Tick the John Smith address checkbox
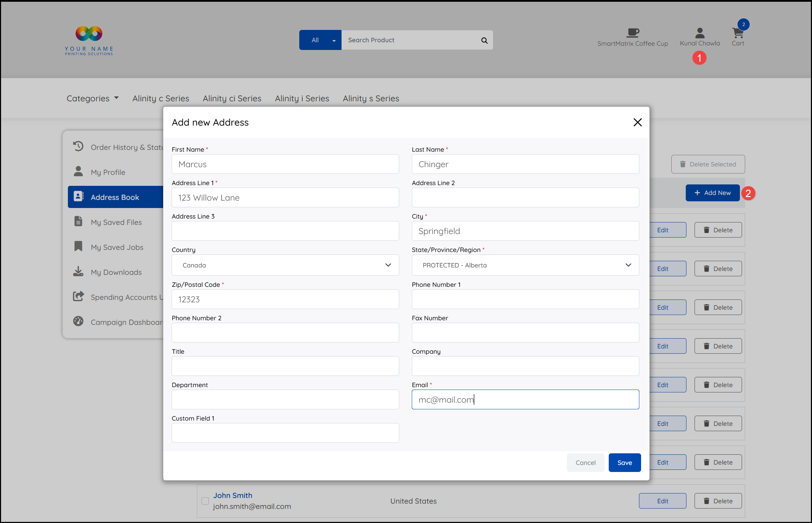This screenshot has height=523, width=812. click(x=205, y=501)
